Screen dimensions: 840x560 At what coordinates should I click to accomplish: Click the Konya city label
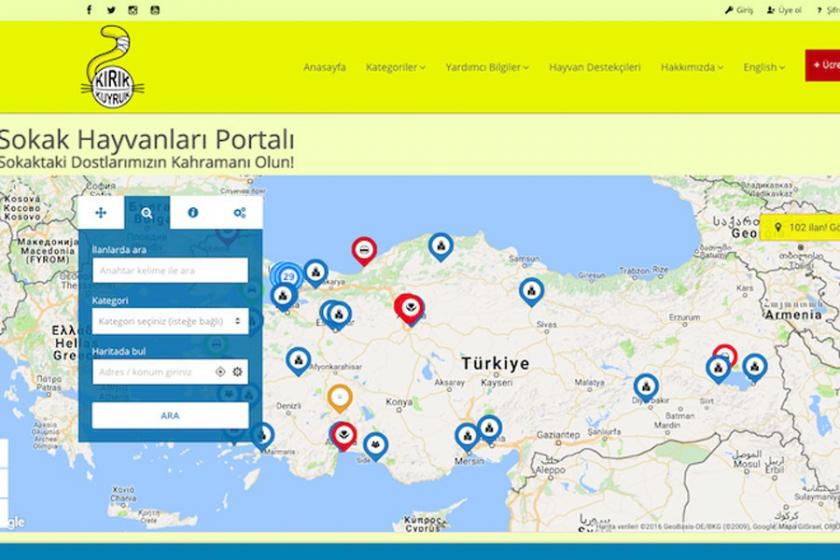tap(399, 402)
